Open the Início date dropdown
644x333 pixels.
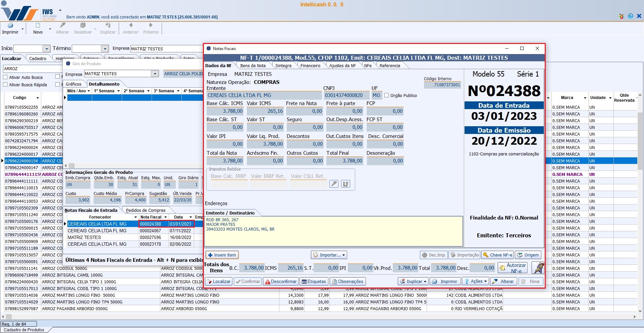47,49
